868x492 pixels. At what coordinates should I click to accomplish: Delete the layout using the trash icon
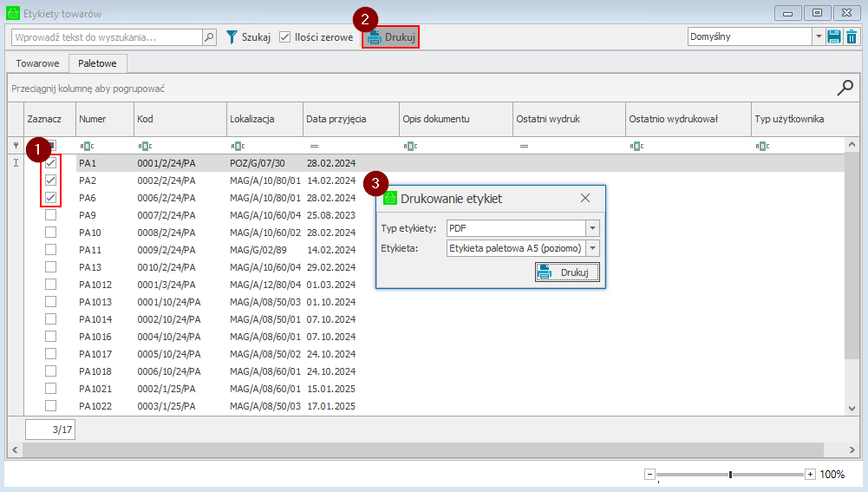coord(852,36)
